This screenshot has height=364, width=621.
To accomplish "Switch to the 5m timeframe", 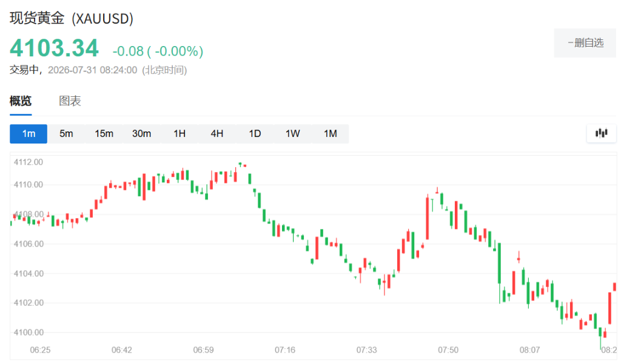I will (66, 134).
